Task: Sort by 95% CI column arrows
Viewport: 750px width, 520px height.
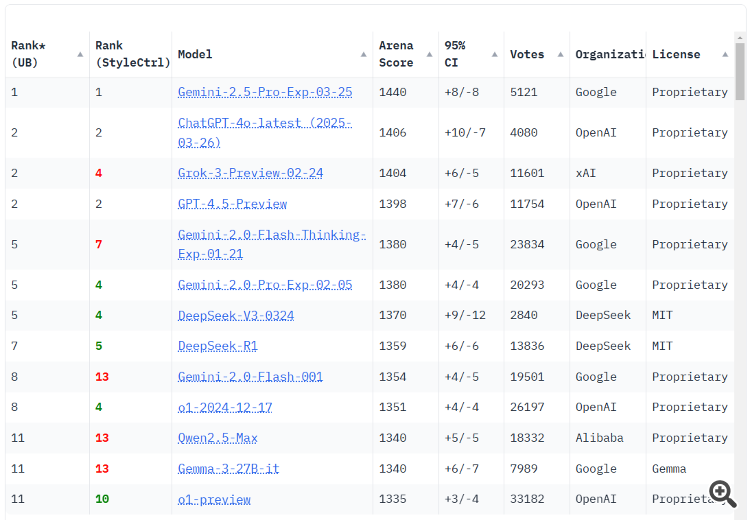Action: click(495, 54)
